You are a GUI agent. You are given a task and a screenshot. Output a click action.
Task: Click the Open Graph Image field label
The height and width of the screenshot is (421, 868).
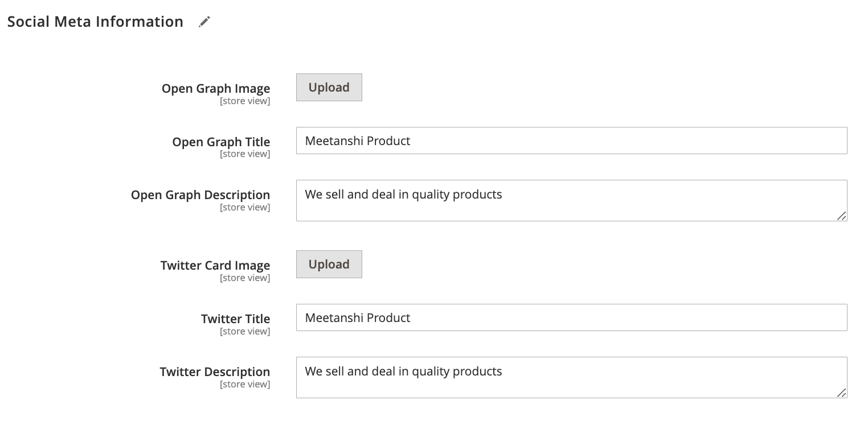point(216,88)
